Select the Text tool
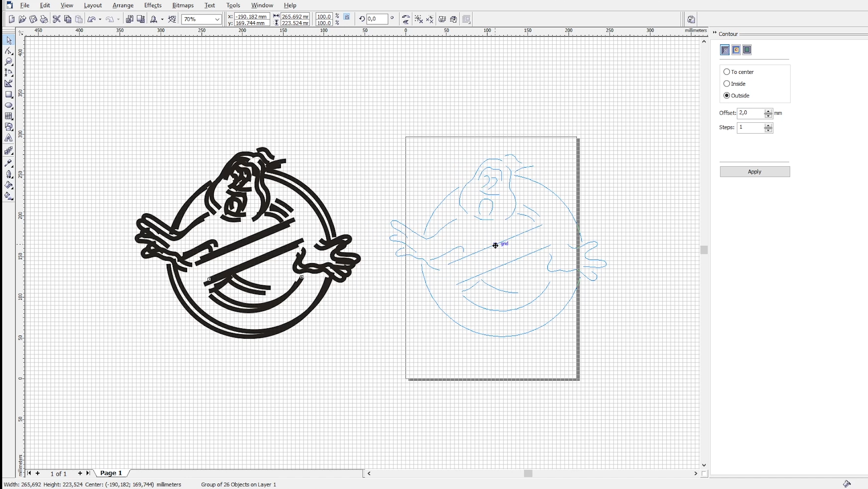Image resolution: width=868 pixels, height=489 pixels. point(9,138)
